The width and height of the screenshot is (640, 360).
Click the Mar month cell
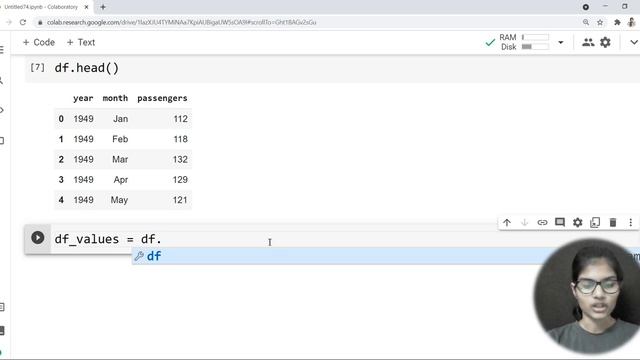tap(120, 159)
